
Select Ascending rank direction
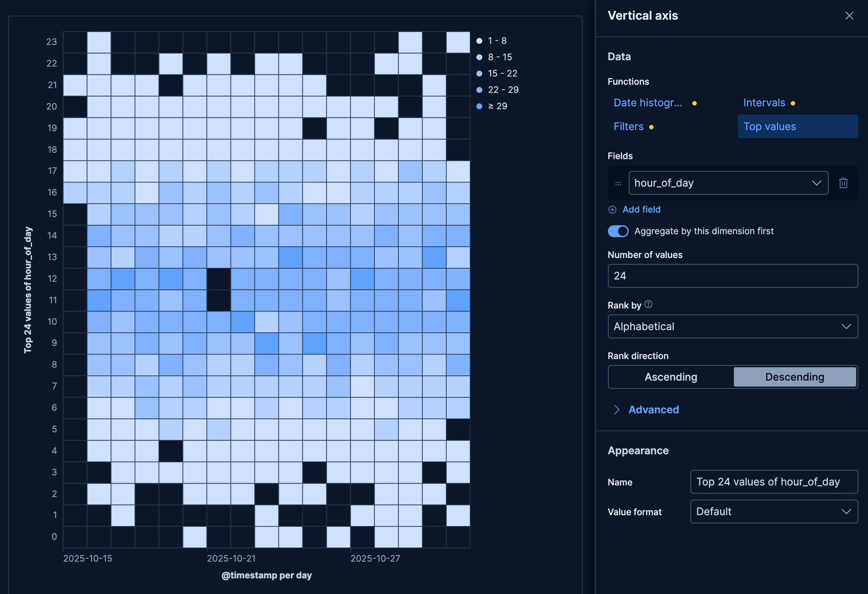(x=670, y=377)
